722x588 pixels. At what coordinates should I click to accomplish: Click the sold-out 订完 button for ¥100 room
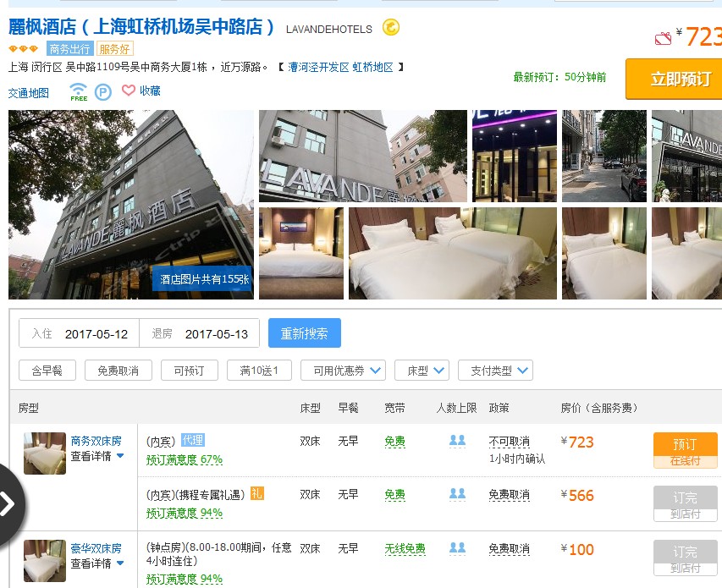[685, 558]
